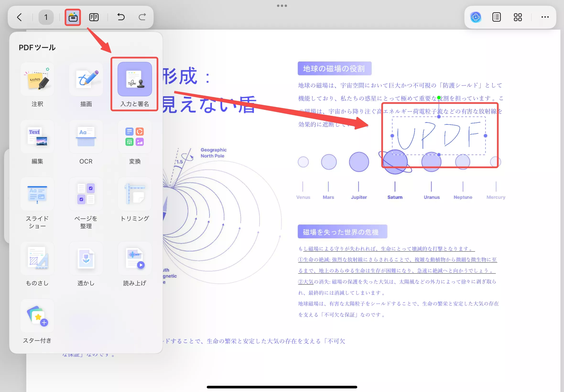Screen dimensions: 564x392
Task: Tap the page number indicator
Action: tap(46, 17)
